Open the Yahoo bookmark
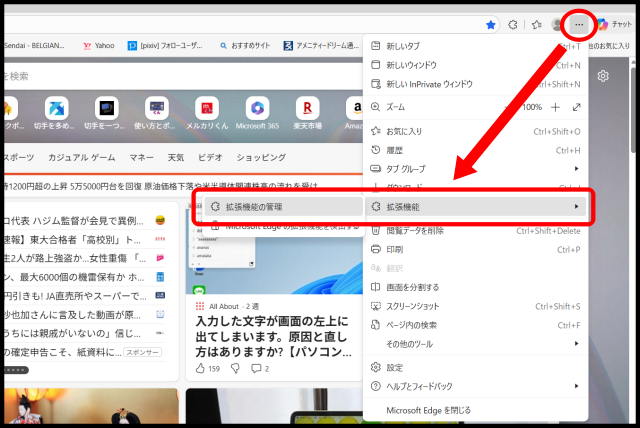This screenshot has width=640, height=428. pyautogui.click(x=99, y=46)
